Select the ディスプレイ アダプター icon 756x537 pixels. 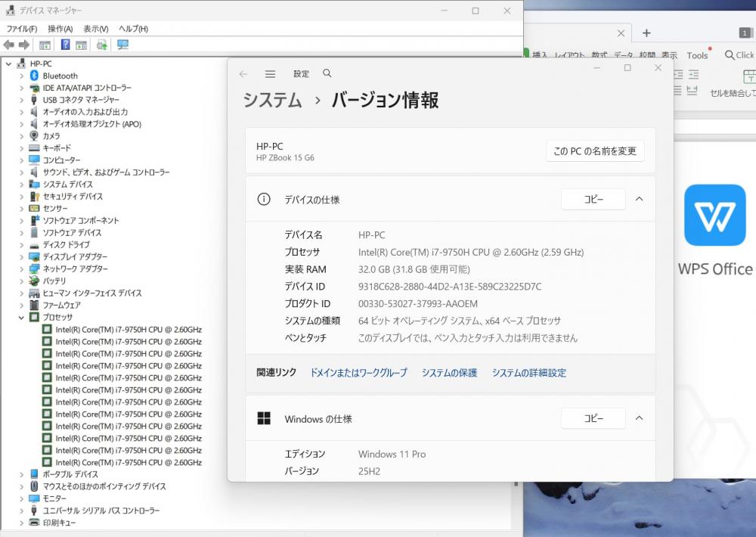pos(34,256)
